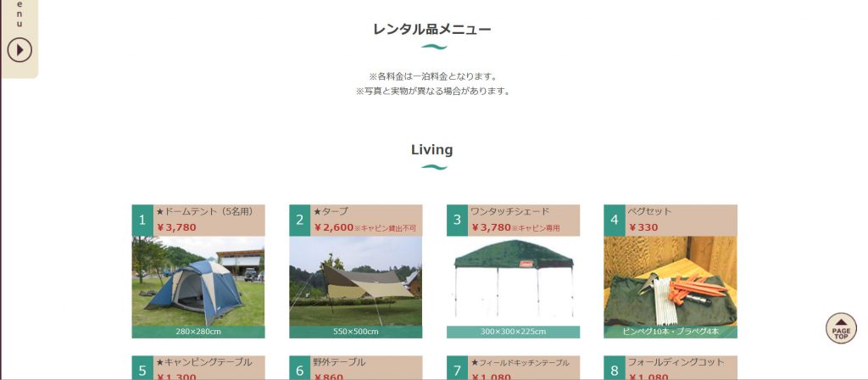Select the number 5 item badge
Viewport: 868px width, 380px height.
tap(142, 368)
